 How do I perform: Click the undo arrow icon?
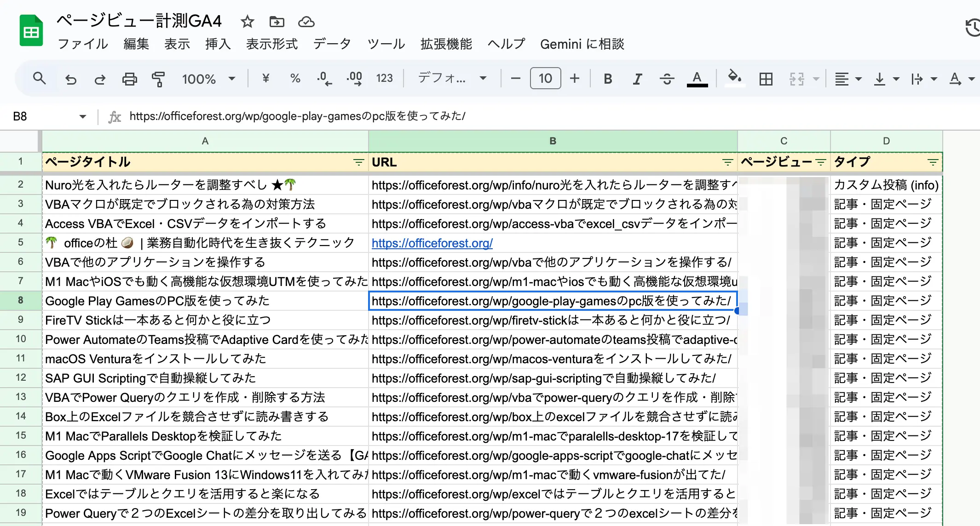coord(70,79)
